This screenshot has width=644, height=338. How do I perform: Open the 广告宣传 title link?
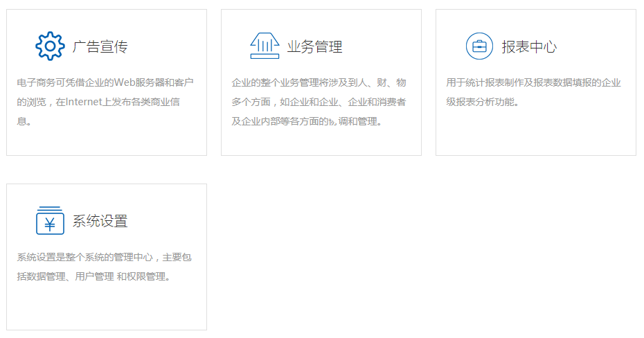[100, 47]
